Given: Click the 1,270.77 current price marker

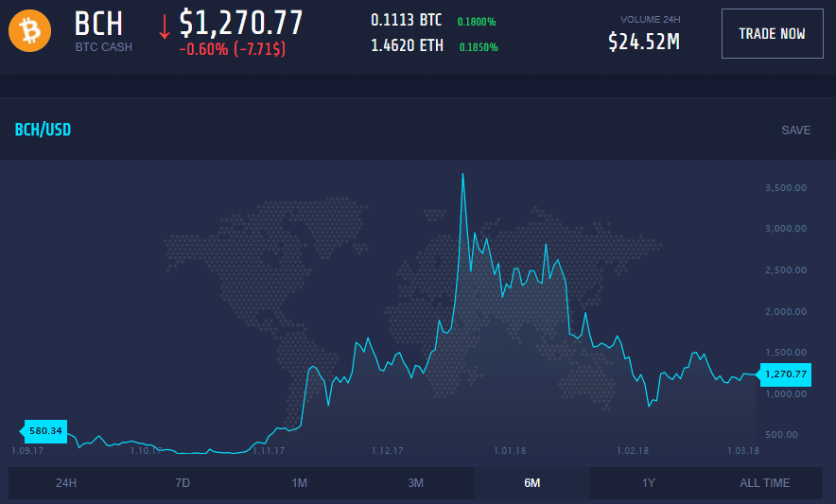Looking at the screenshot, I should (784, 374).
